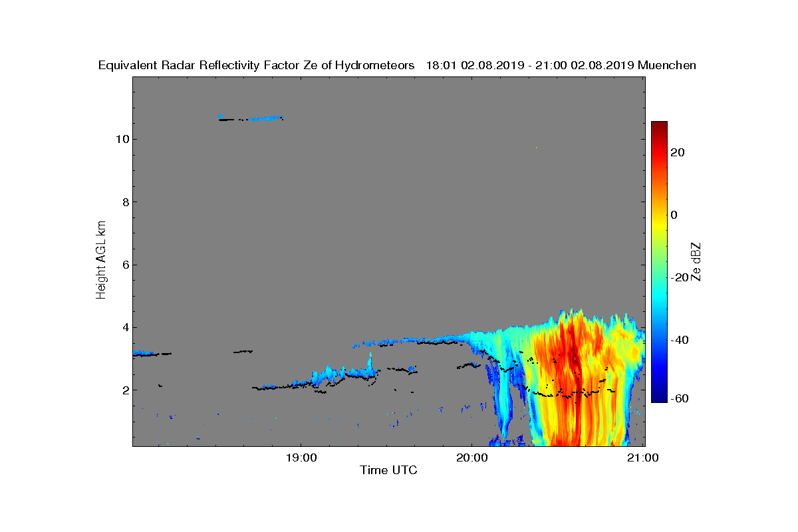Click the plot title mentioning Muenchen
Image resolution: width=798 pixels, height=532 pixels.
(397, 65)
